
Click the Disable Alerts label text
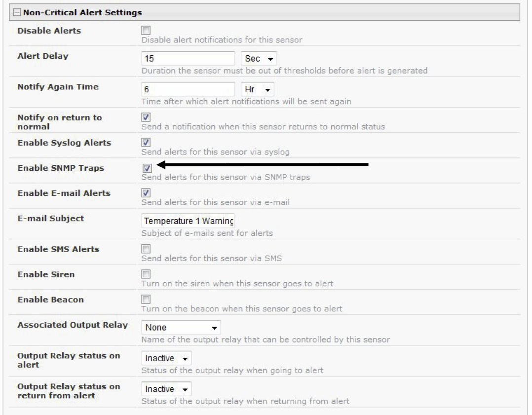pos(49,31)
